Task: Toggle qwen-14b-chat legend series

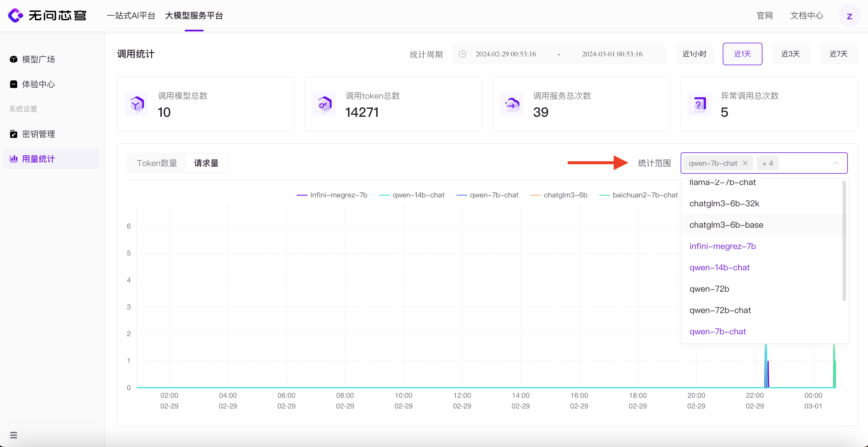Action: 412,195
